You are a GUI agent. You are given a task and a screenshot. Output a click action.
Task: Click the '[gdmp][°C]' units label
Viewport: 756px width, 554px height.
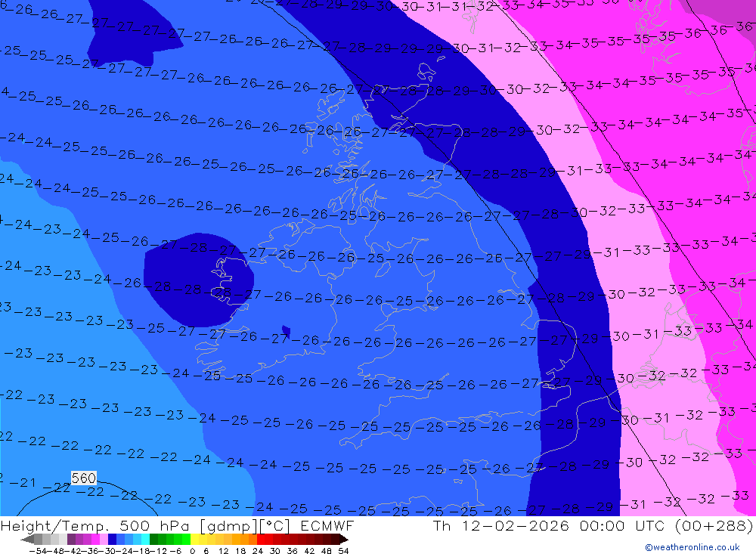245,525
